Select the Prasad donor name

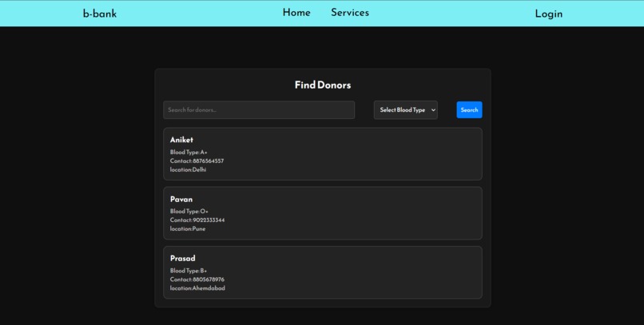pos(183,258)
